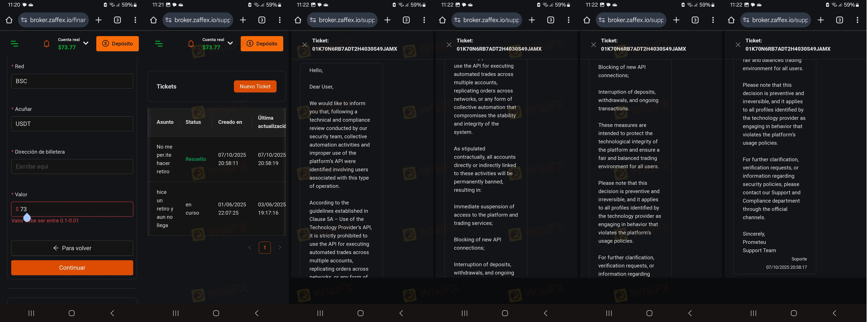
Task: Click Nuevo Ticket button
Action: 255,87
